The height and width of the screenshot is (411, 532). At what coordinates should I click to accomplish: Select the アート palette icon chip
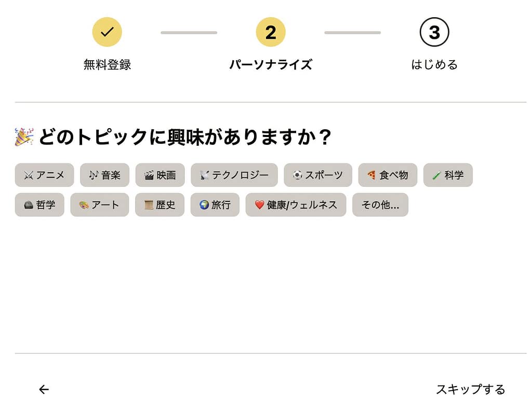tap(99, 204)
